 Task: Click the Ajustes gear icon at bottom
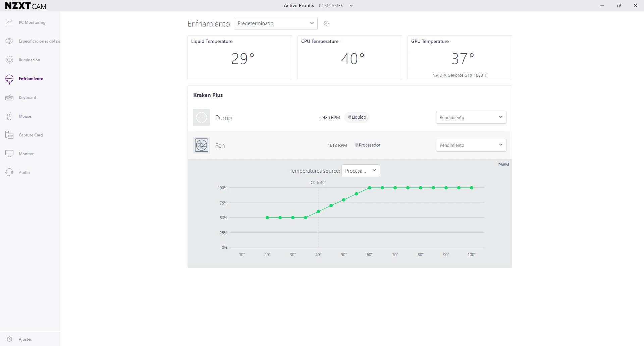point(9,339)
